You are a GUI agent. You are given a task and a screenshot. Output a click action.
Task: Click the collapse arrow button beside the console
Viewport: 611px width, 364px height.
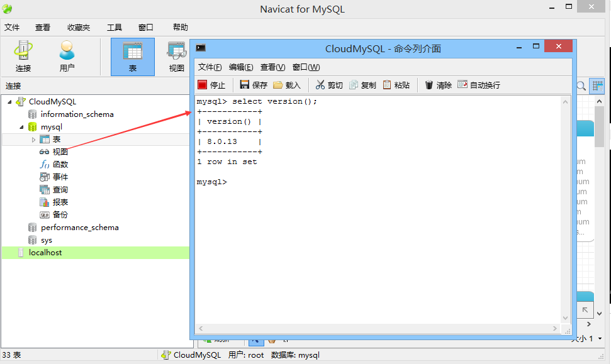coord(585,310)
